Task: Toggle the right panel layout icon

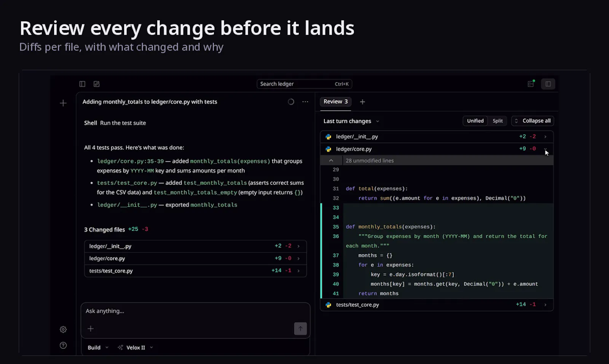Action: [x=548, y=84]
